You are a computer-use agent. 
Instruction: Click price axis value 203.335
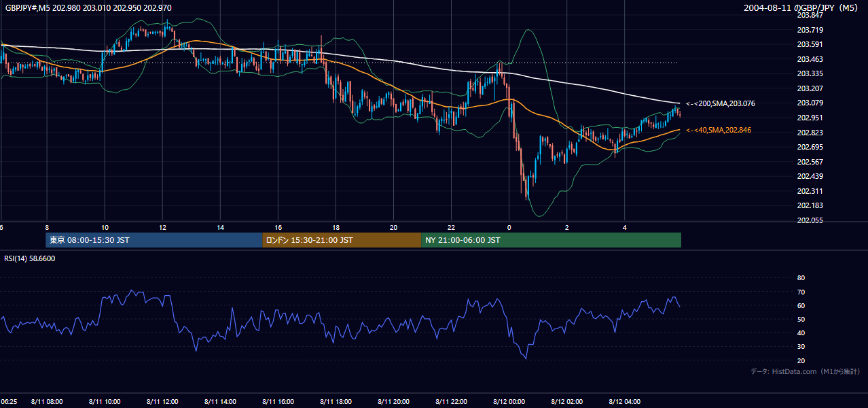point(810,73)
